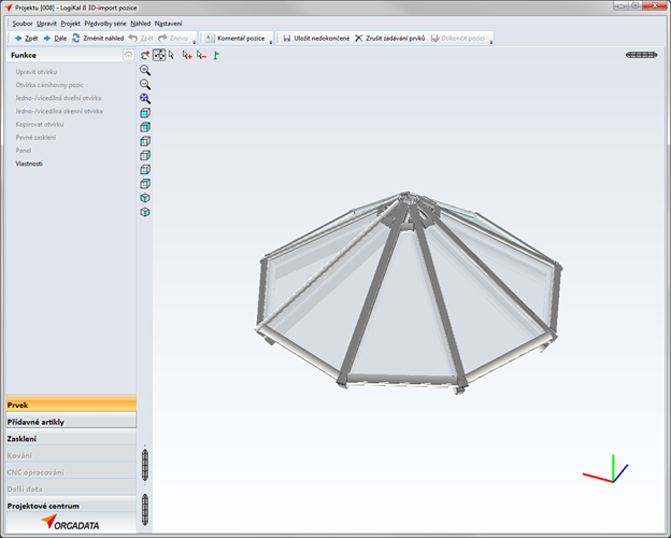
Task: Click the ORGADATA logo
Action: (70, 522)
